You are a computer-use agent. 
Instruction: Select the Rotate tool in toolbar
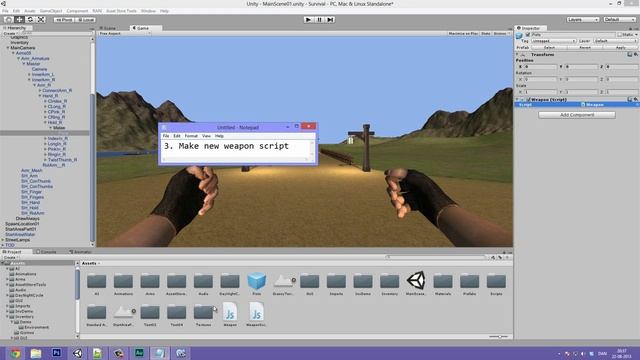point(30,19)
